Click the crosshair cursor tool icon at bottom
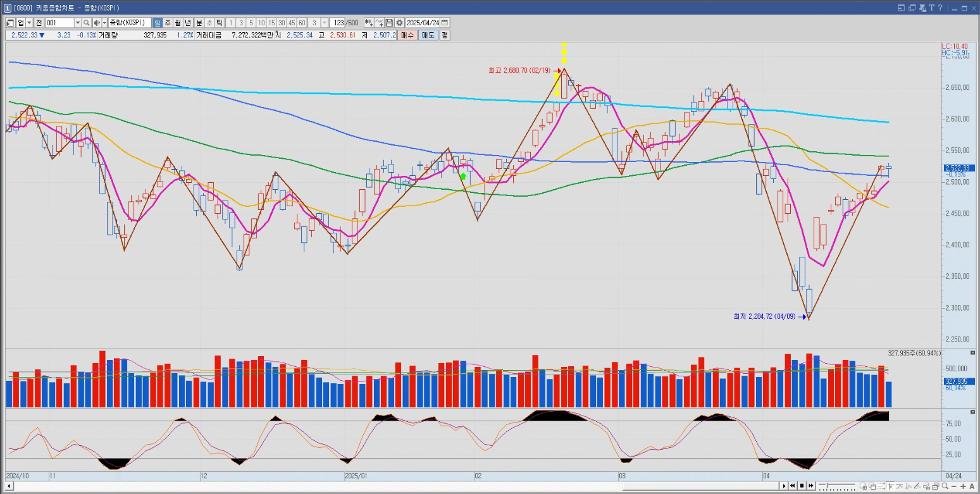The height and width of the screenshot is (494, 980). click(x=891, y=486)
